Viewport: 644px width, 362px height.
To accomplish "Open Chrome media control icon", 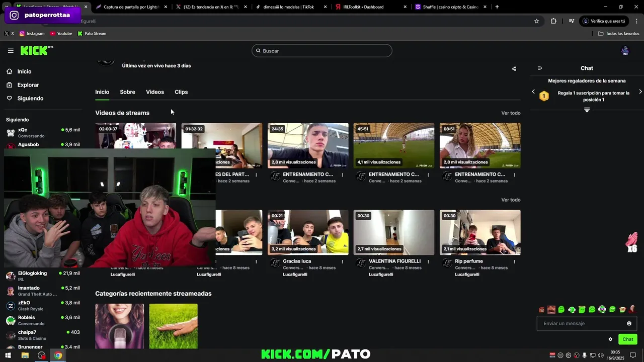I will point(571,21).
